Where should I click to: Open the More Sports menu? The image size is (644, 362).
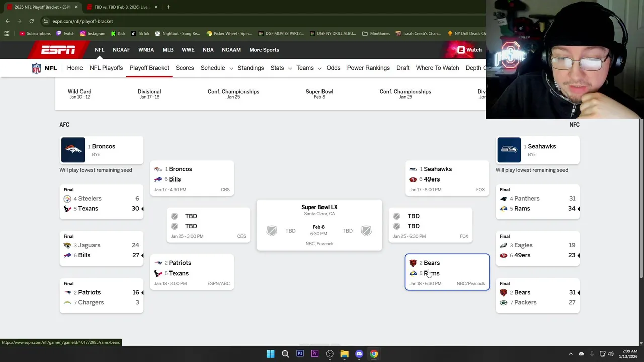click(264, 50)
